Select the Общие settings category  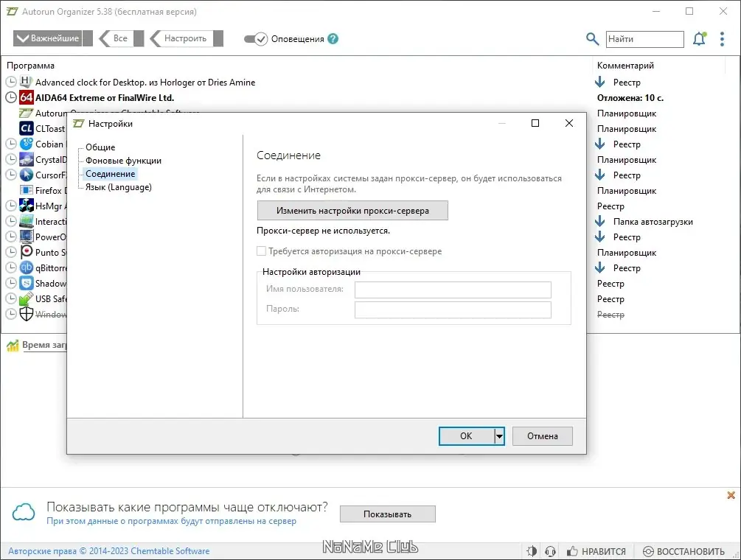pos(100,147)
